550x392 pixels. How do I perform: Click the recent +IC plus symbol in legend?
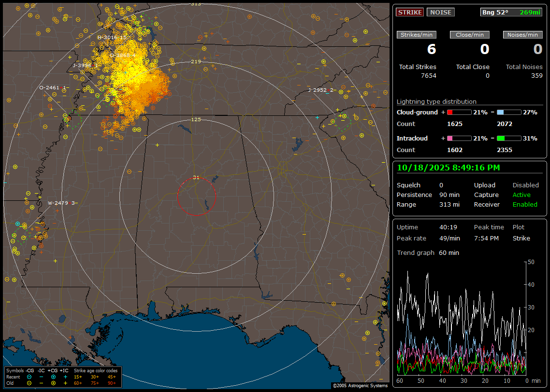(x=65, y=377)
